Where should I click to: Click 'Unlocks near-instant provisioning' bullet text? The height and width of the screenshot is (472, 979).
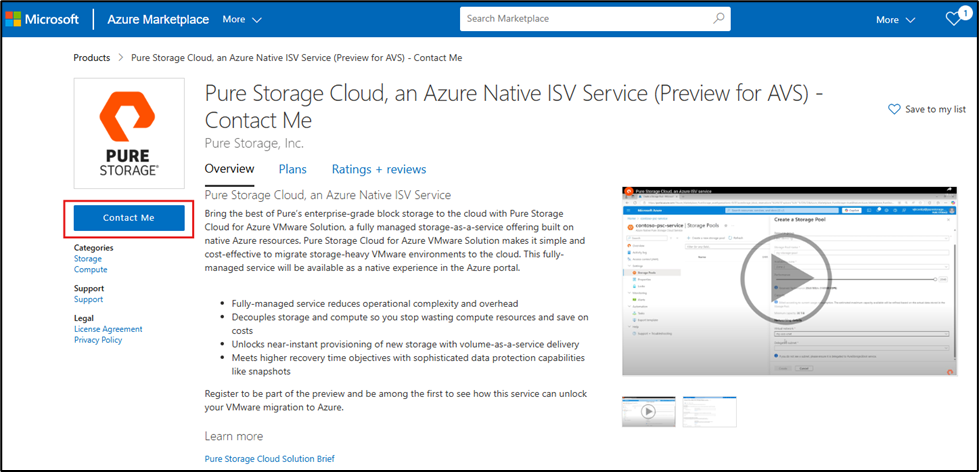(405, 344)
